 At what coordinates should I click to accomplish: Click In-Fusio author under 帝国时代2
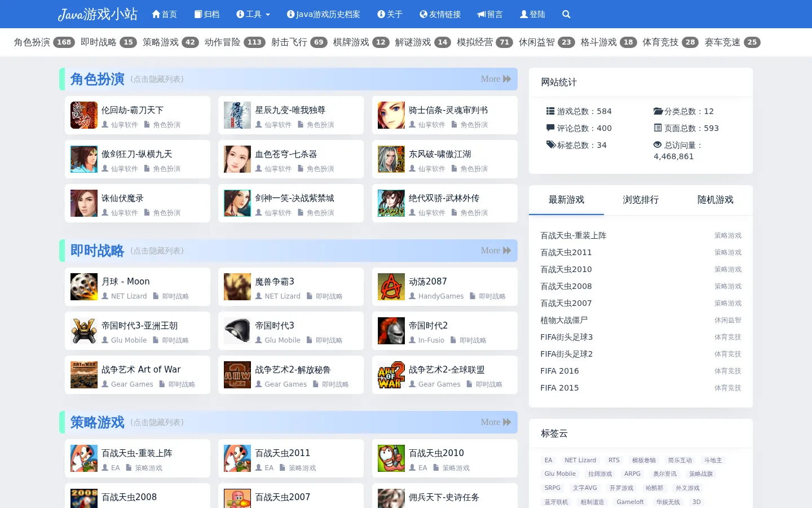pos(431,340)
